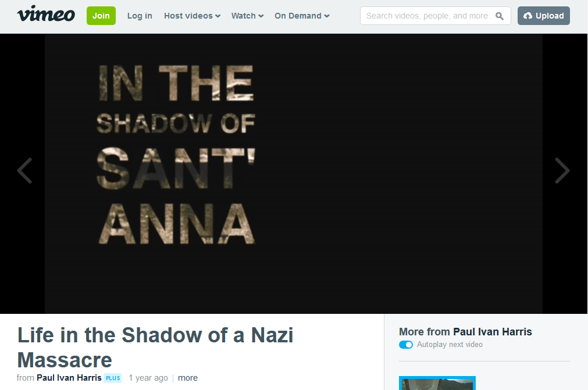
Task: Click the video title heading
Action: pos(155,348)
